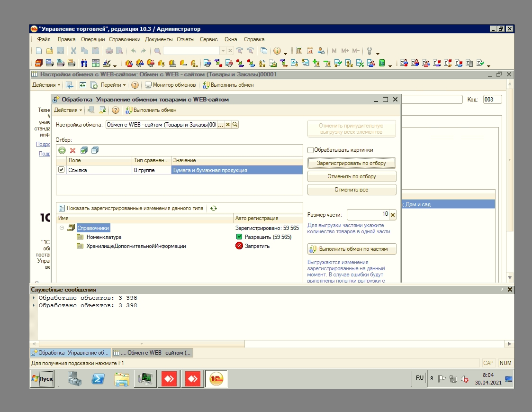The height and width of the screenshot is (412, 532).
Task: Click the refresh green arrows icon
Action: (213, 208)
